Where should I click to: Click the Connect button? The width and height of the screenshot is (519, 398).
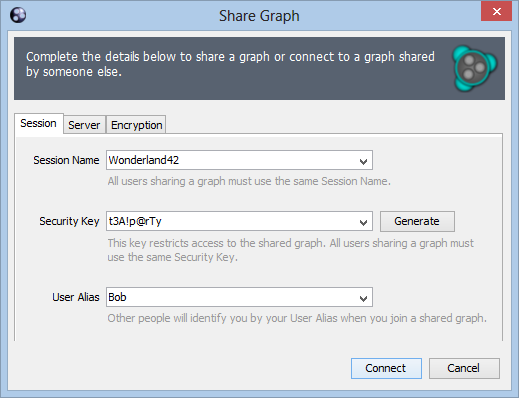(x=386, y=368)
